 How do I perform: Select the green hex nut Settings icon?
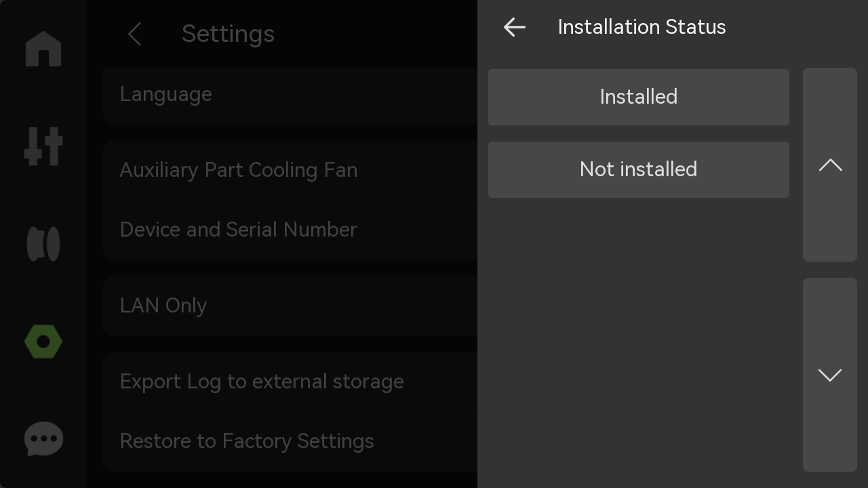43,342
